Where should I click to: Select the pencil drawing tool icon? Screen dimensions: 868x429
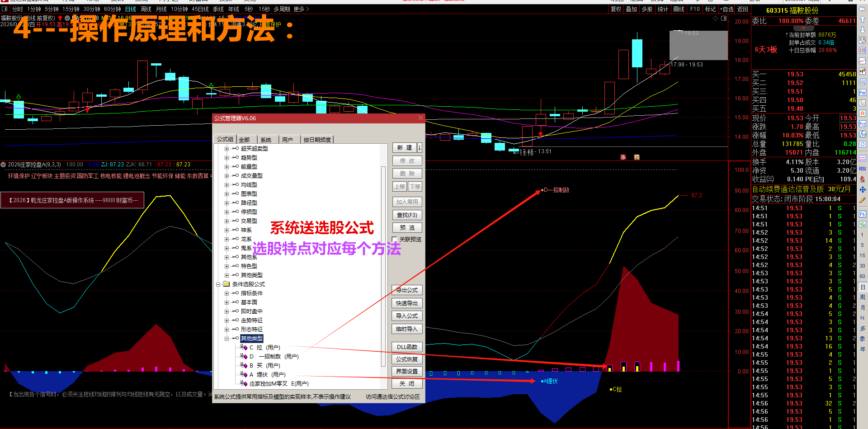863,200
